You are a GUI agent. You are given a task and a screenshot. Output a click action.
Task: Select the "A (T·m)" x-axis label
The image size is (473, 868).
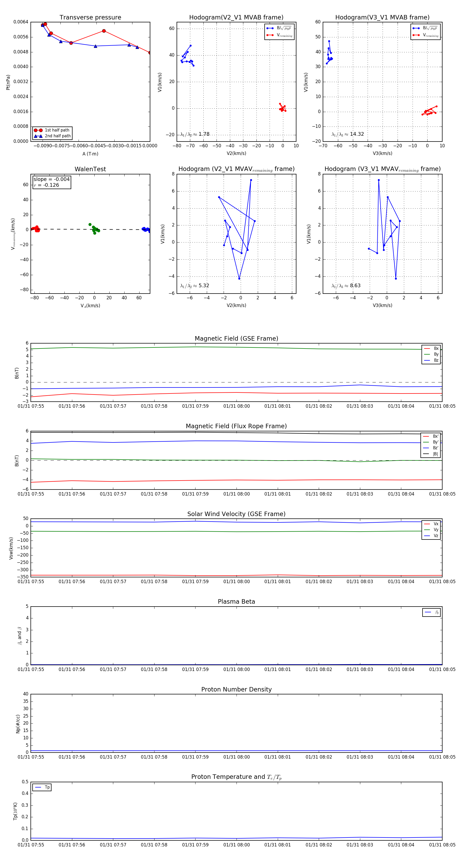[x=90, y=154]
